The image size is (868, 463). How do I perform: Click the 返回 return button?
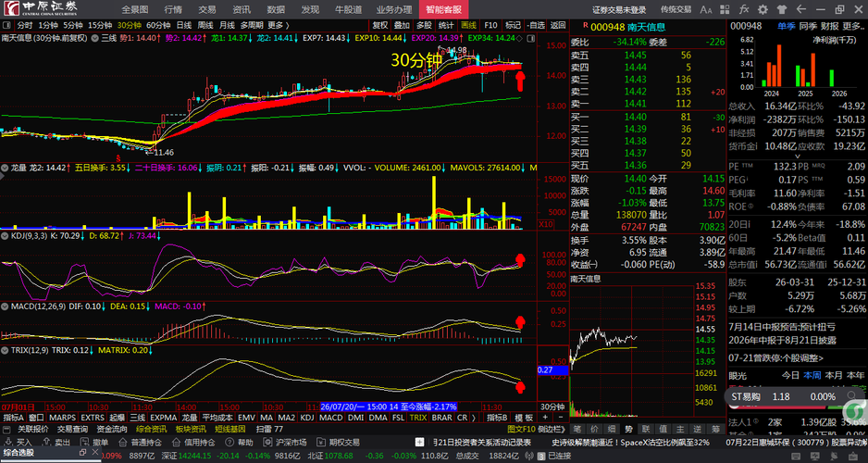558,25
